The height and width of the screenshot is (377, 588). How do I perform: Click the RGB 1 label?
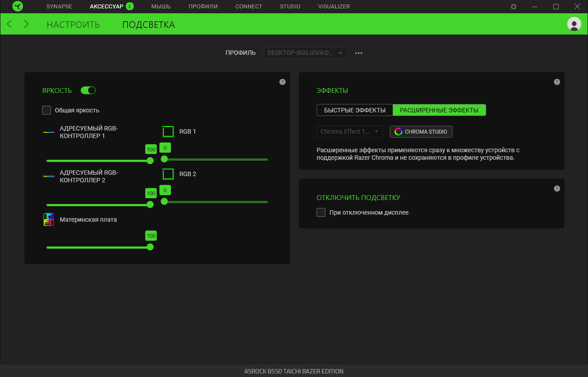[188, 131]
